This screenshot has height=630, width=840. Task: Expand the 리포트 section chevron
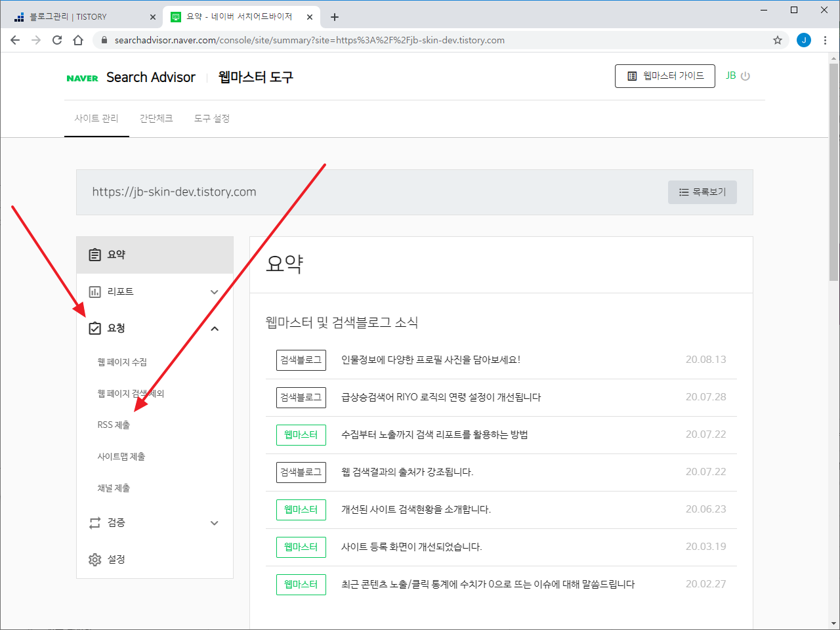[214, 292]
